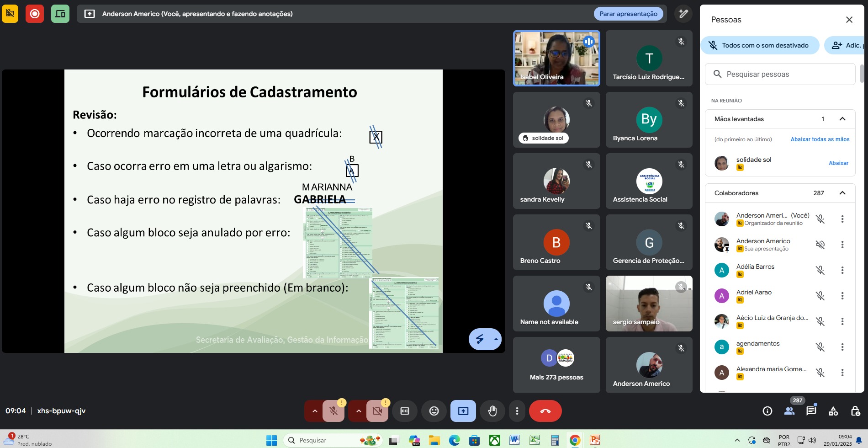This screenshot has width=868, height=448.
Task: Click Parar apresentação button
Action: 628,14
